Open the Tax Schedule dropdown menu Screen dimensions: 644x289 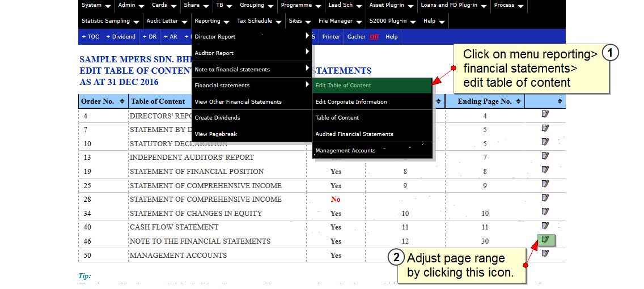(259, 21)
